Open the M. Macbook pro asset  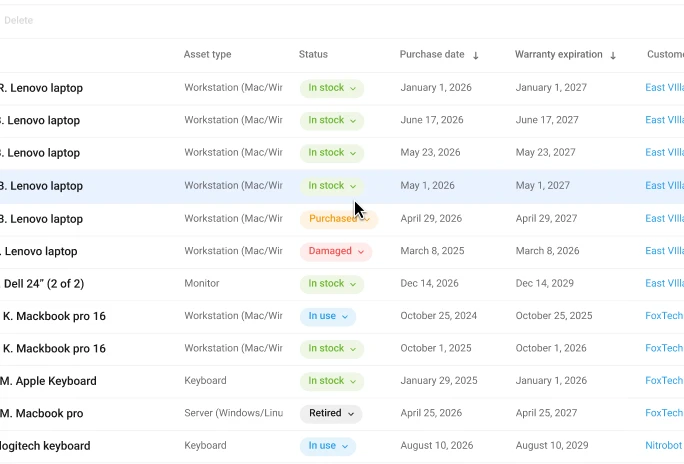[x=41, y=413]
